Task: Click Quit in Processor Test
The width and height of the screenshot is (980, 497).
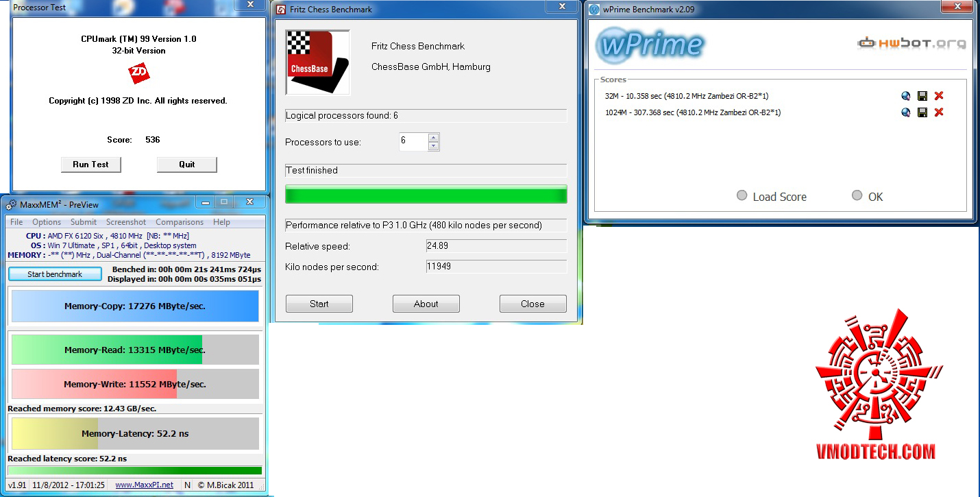Action: tap(187, 165)
